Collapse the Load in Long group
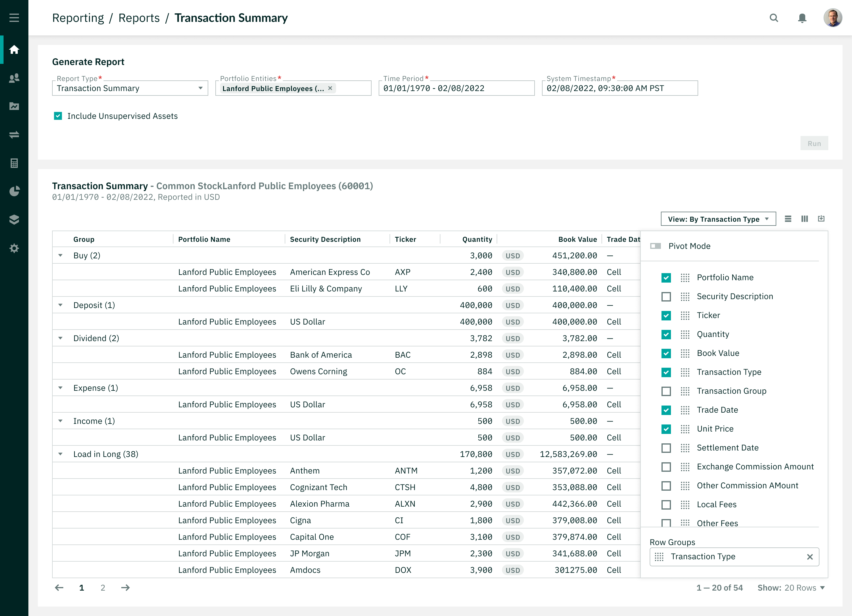Image resolution: width=852 pixels, height=616 pixels. pos(60,454)
